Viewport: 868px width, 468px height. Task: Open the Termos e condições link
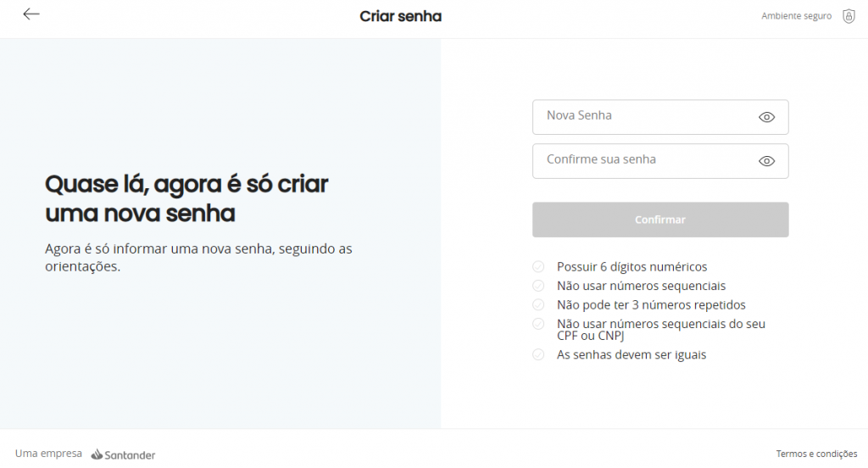(816, 454)
